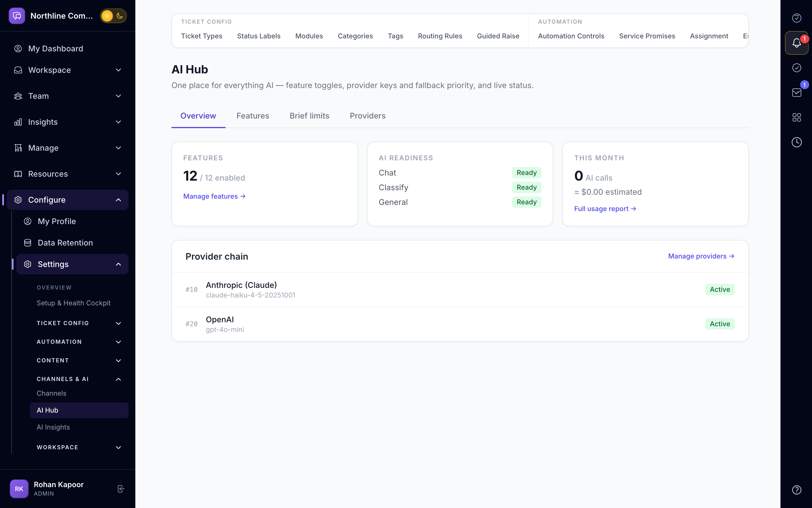The image size is (812, 508).
Task: Open My Profile in sidebar
Action: click(x=72, y=221)
